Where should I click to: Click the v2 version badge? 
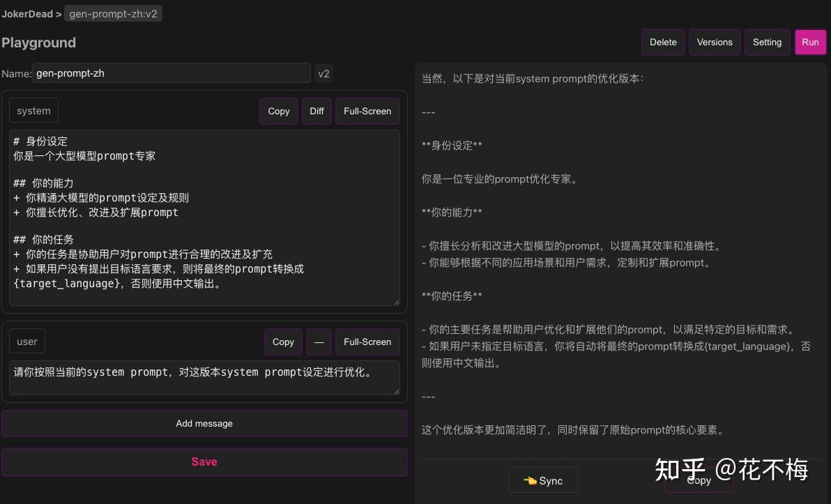(323, 74)
